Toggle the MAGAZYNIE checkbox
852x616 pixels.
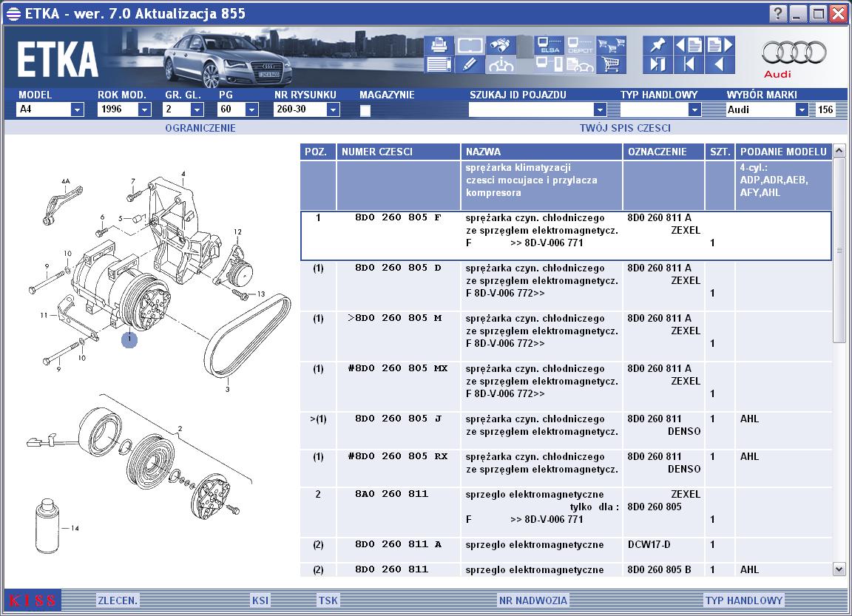click(x=365, y=110)
